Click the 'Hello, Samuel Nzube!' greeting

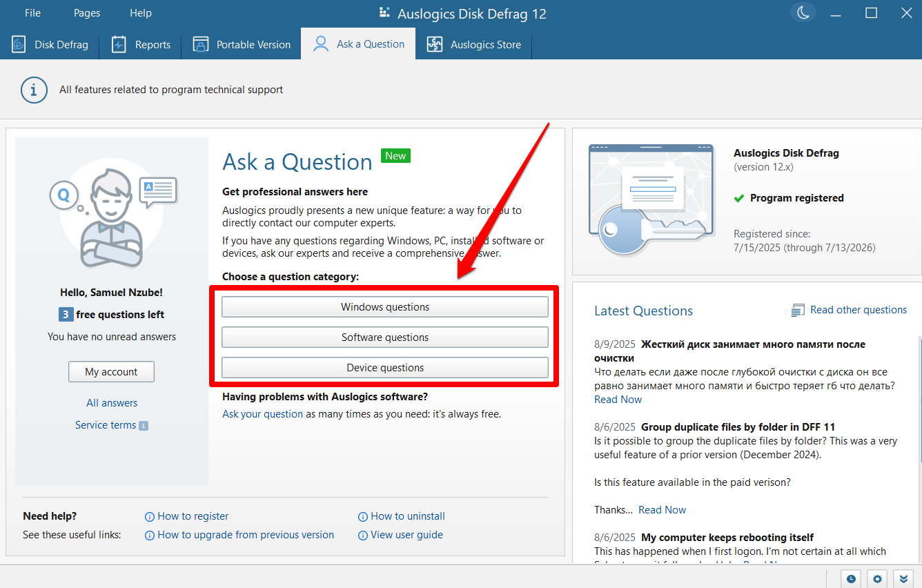(x=112, y=293)
